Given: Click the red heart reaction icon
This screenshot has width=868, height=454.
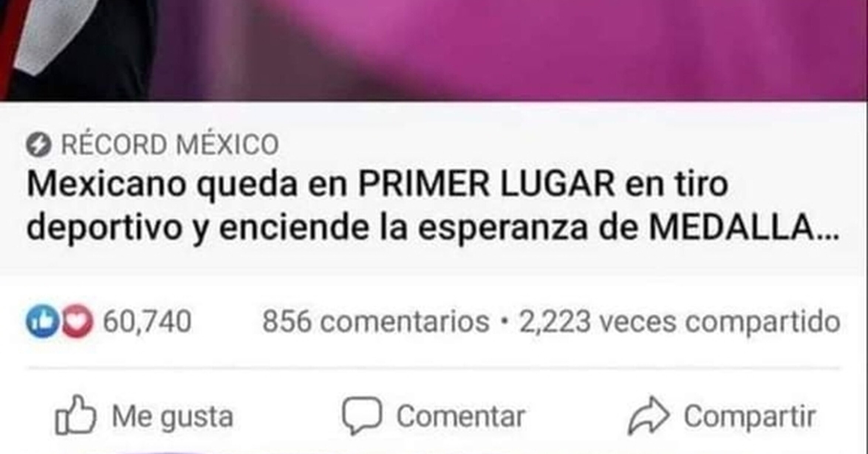Looking at the screenshot, I should tap(77, 321).
